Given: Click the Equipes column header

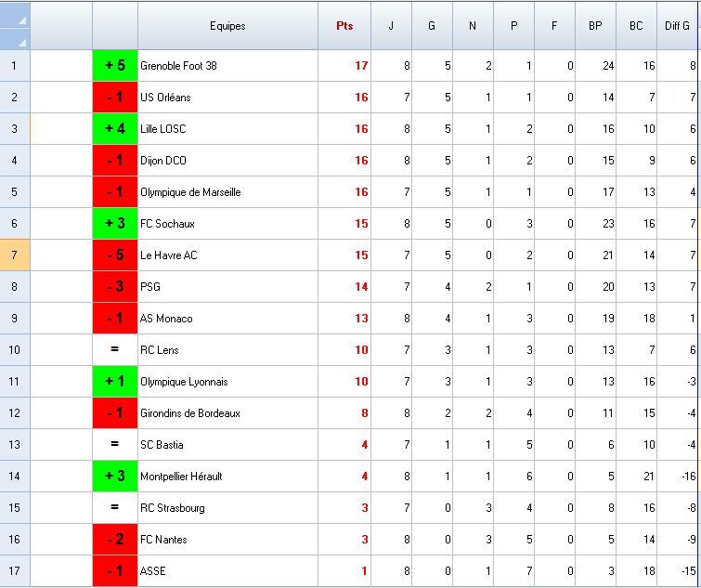Looking at the screenshot, I should coord(227,26).
